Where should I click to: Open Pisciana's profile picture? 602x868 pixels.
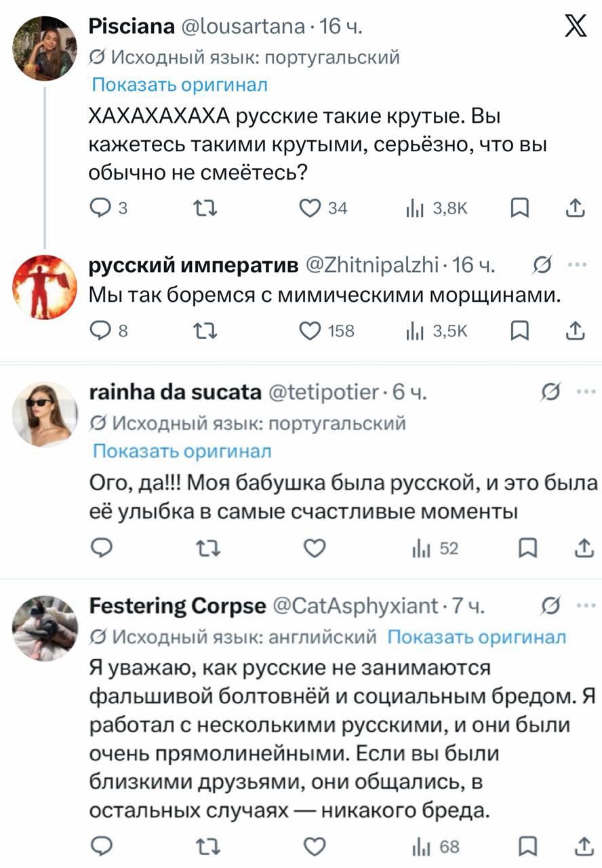45,47
